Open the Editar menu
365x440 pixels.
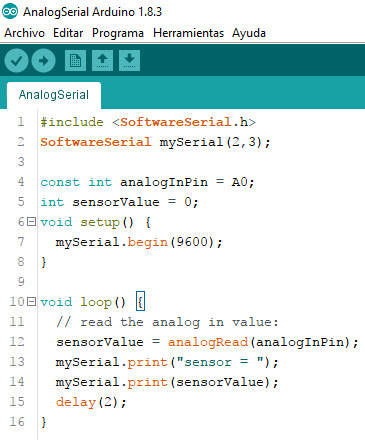[68, 33]
